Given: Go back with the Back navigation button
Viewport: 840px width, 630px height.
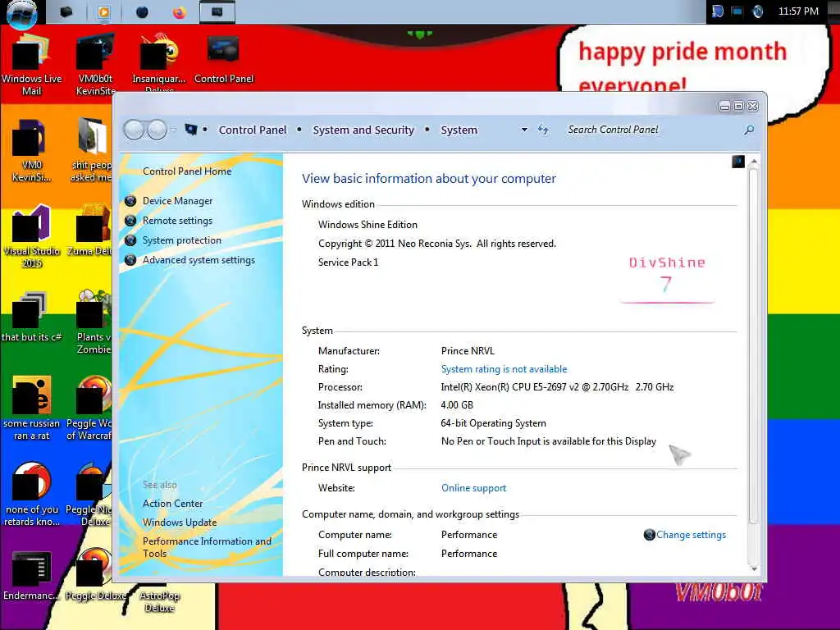Looking at the screenshot, I should (134, 130).
